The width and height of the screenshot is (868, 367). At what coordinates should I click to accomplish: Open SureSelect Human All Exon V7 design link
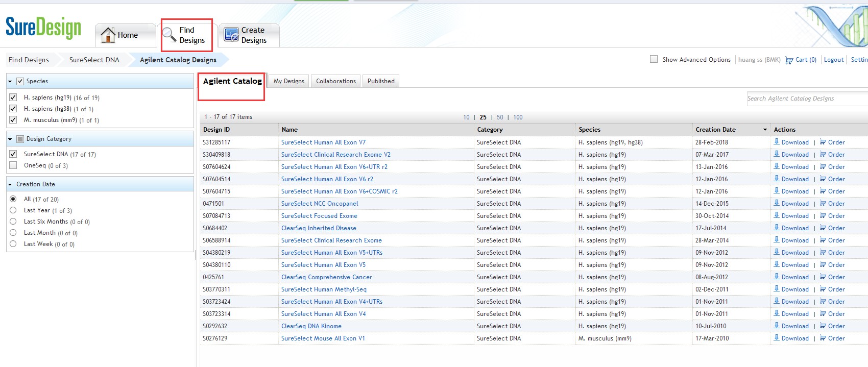tap(323, 142)
